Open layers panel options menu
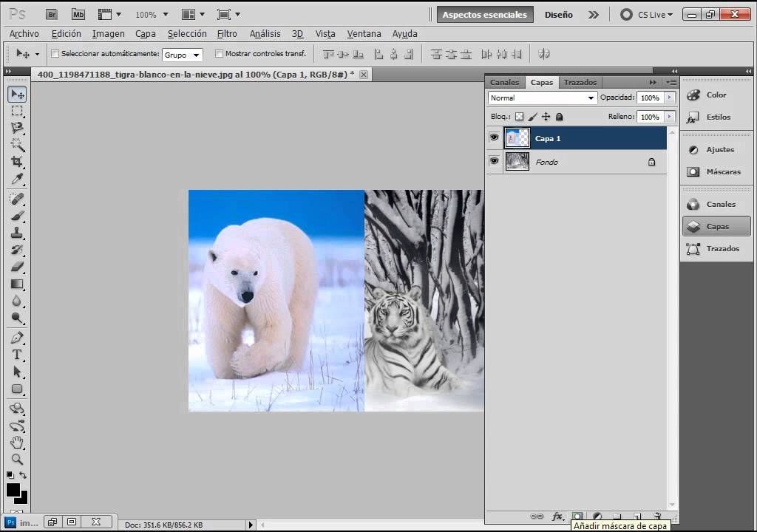 671,83
